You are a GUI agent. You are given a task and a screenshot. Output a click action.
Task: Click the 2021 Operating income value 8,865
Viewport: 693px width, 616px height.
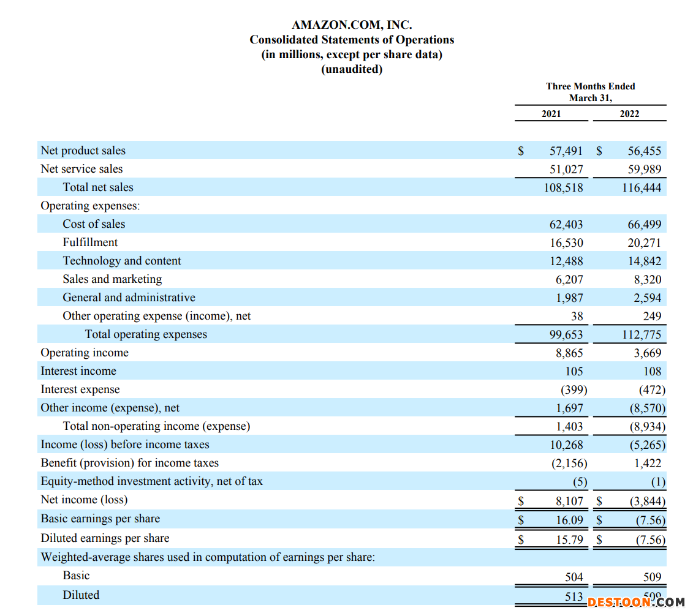click(x=569, y=353)
